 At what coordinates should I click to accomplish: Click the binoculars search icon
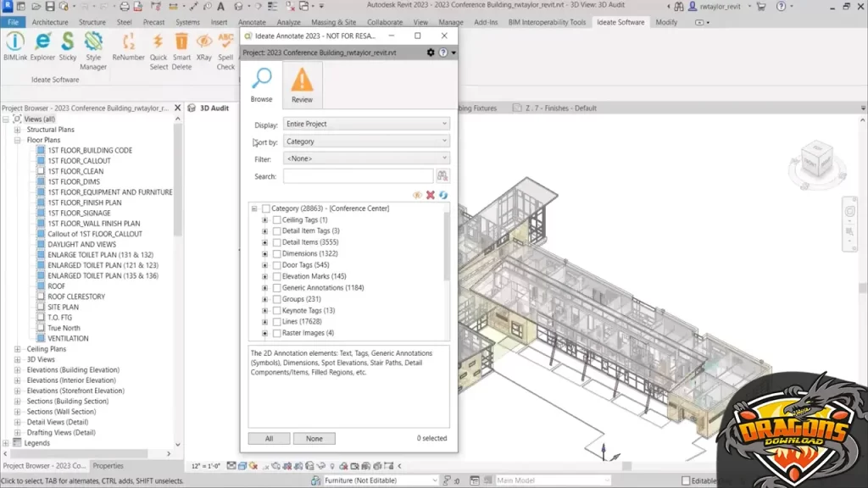442,176
